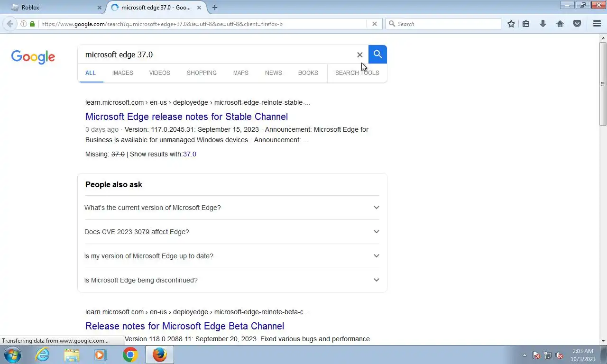This screenshot has height=364, width=607.
Task: Open the network tray icon
Action: click(x=548, y=355)
